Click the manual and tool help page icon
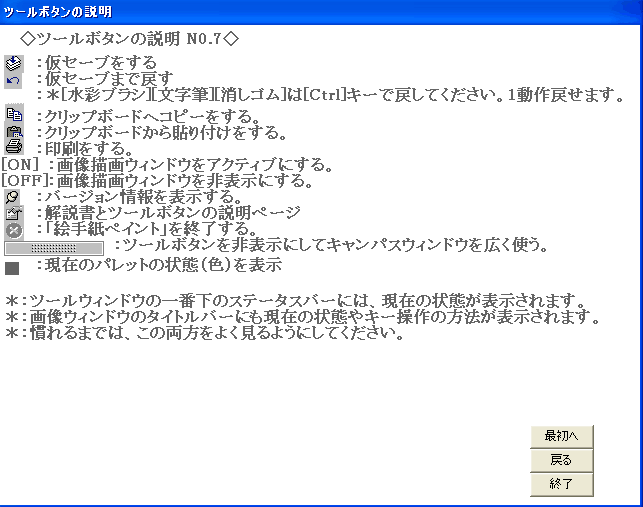The image size is (643, 507). (x=13, y=212)
